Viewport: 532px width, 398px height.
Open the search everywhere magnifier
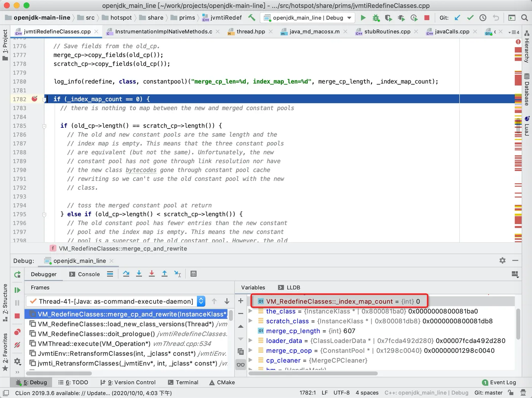coord(524,18)
